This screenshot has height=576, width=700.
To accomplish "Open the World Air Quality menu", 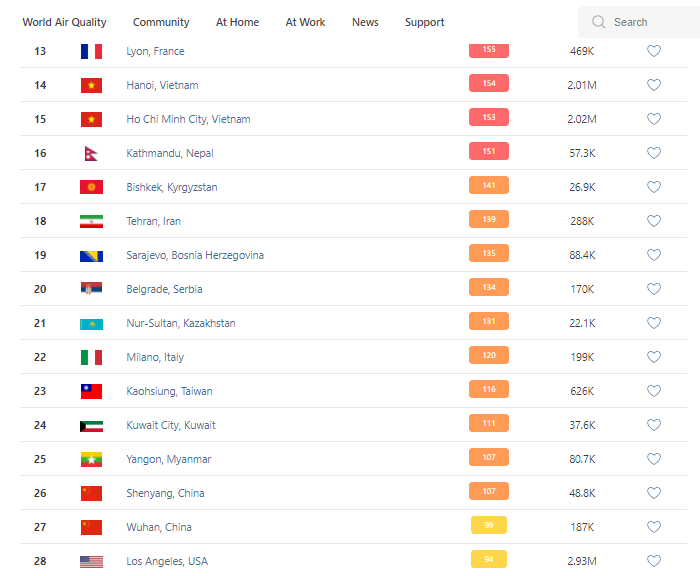I will [x=64, y=22].
